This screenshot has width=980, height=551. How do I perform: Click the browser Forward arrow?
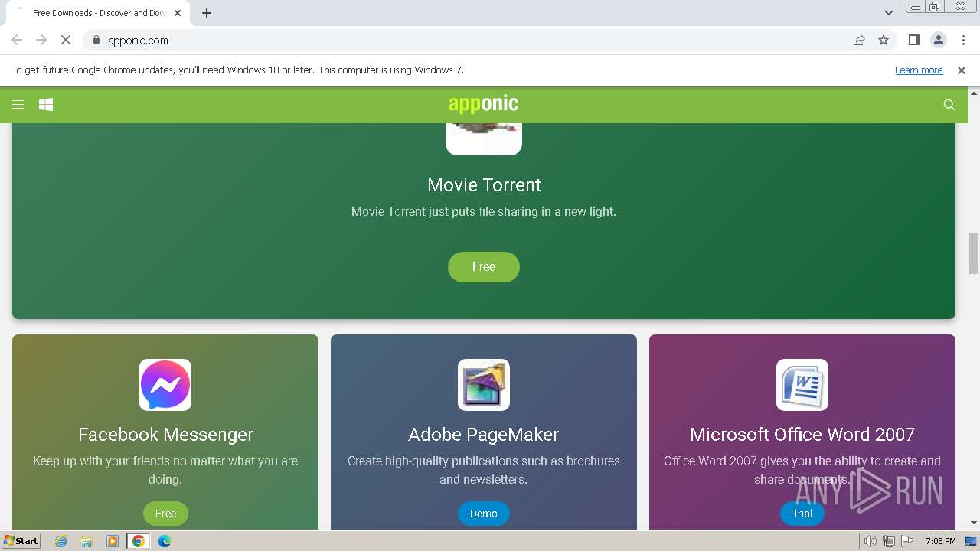[41, 41]
